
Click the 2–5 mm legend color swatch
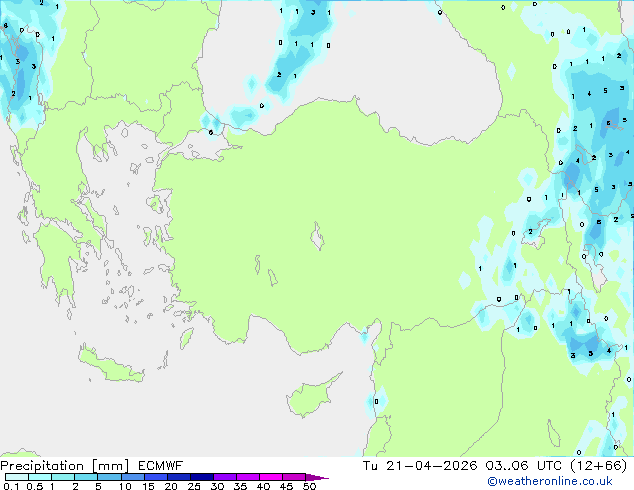(x=86, y=477)
